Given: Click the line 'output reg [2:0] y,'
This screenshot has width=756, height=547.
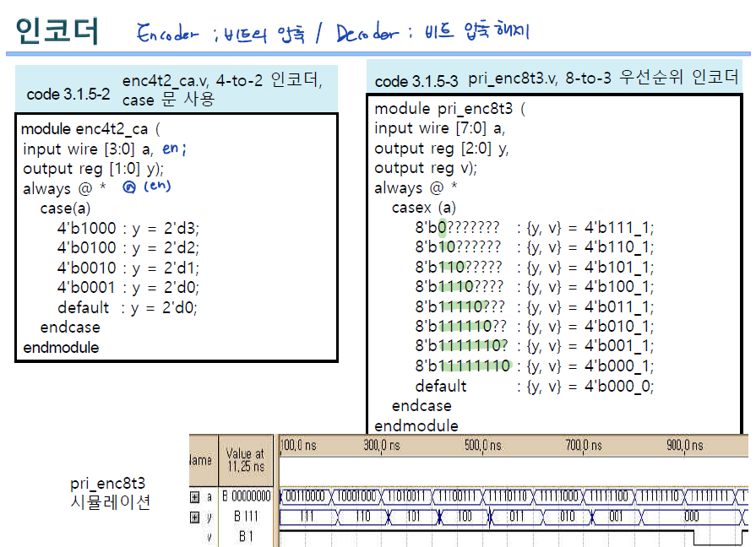Looking at the screenshot, I should click(x=442, y=149).
